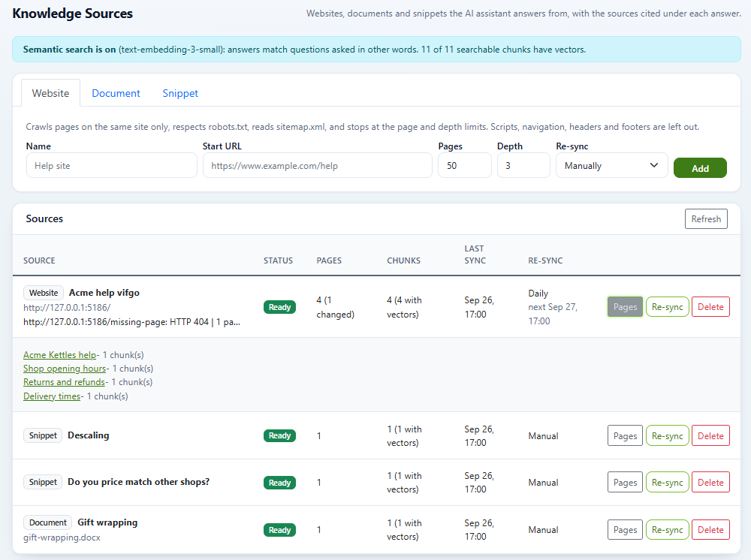Toggle Pages for Acme help vifgo
The height and width of the screenshot is (560, 751).
[x=625, y=307]
